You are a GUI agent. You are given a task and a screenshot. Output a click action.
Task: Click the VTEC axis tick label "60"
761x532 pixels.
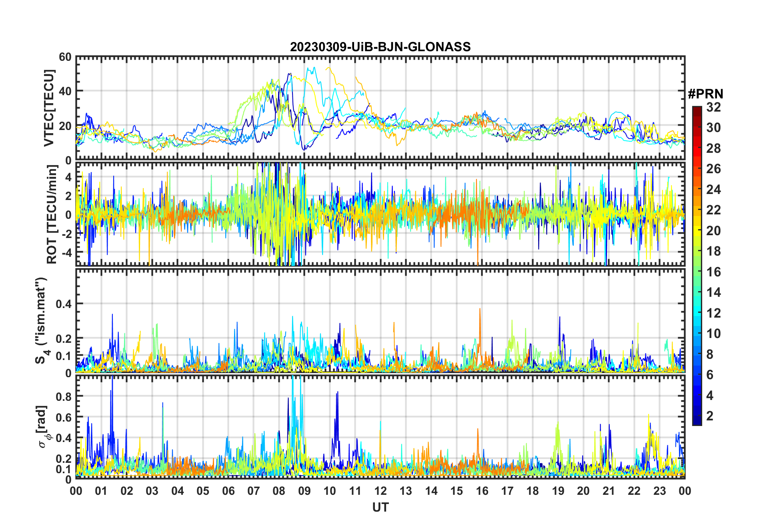tap(65, 57)
